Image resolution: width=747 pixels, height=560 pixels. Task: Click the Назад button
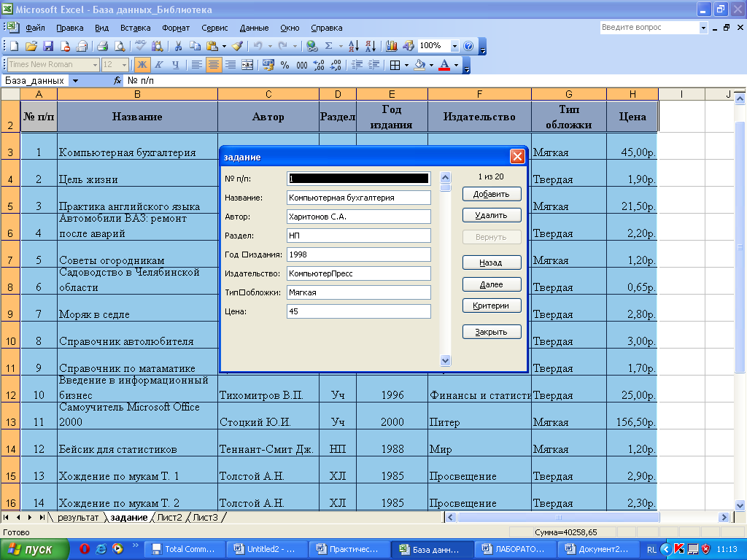492,262
